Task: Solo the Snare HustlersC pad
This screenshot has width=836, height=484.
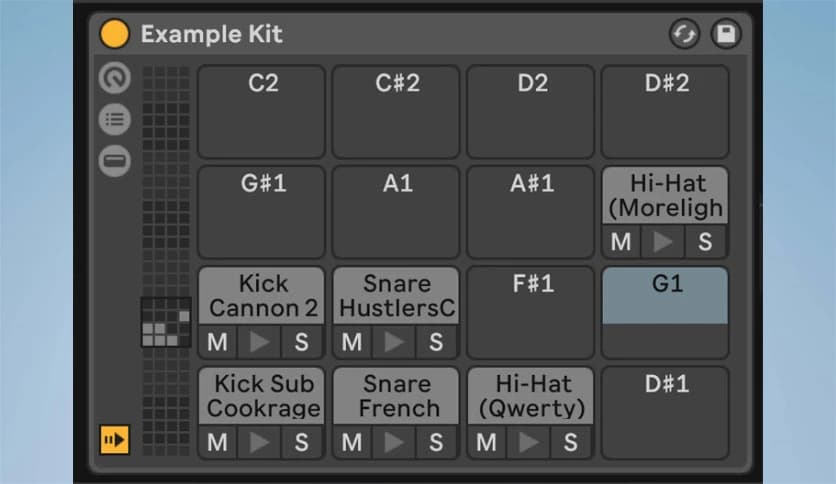Action: pyautogui.click(x=436, y=342)
